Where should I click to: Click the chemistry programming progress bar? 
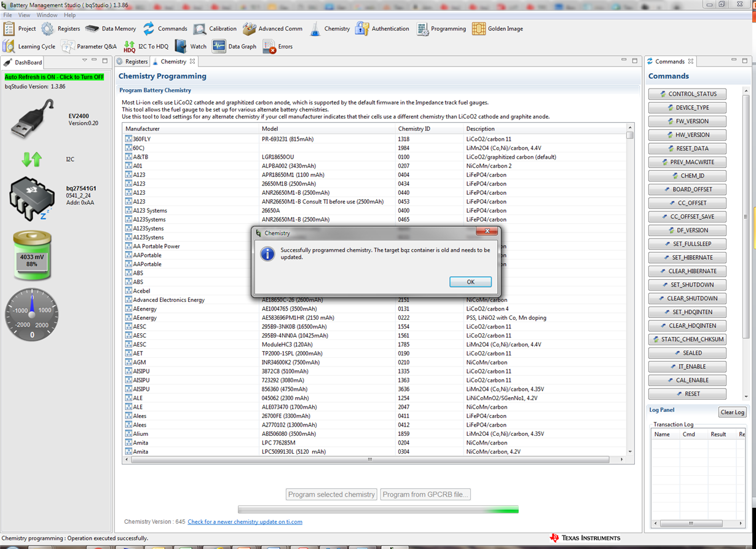378,509
